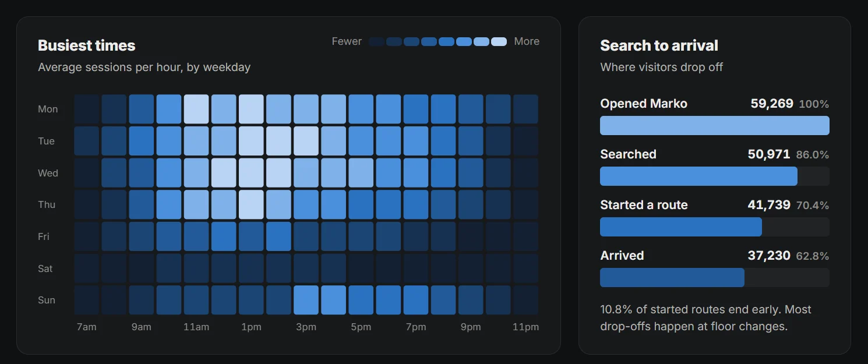Screen dimensions: 868x364
Task: Click the "9pm" axis label
Action: (471, 327)
